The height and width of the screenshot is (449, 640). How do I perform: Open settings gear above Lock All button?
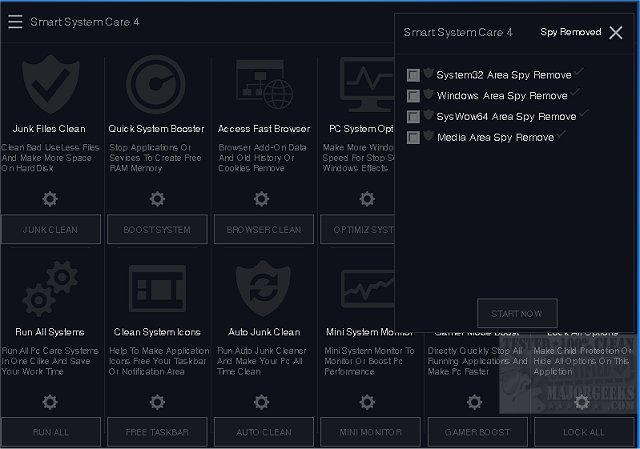click(582, 402)
